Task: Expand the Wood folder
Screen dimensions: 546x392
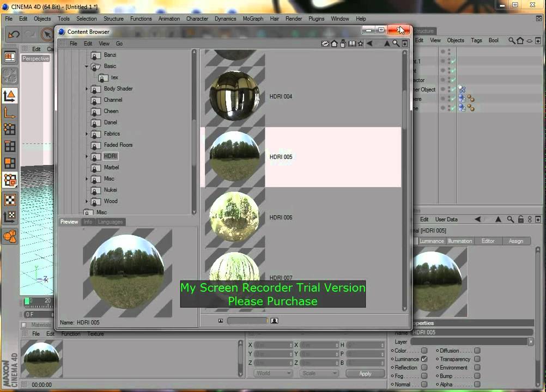Action: (x=86, y=201)
